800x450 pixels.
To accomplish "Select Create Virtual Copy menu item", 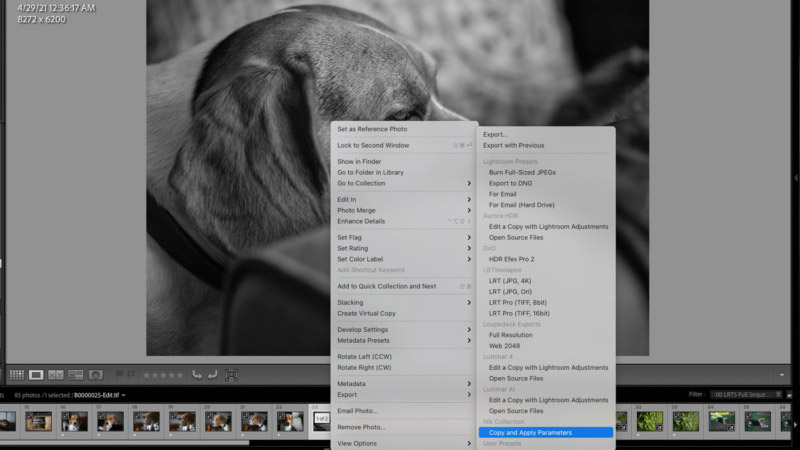I will pos(366,313).
